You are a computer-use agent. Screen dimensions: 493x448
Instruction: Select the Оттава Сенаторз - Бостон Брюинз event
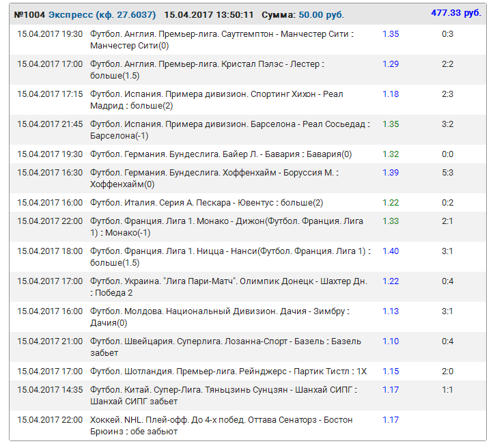pos(221,425)
